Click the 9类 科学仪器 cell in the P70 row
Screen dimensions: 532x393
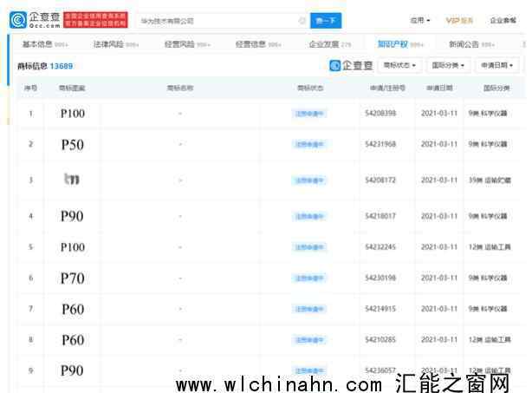488,278
